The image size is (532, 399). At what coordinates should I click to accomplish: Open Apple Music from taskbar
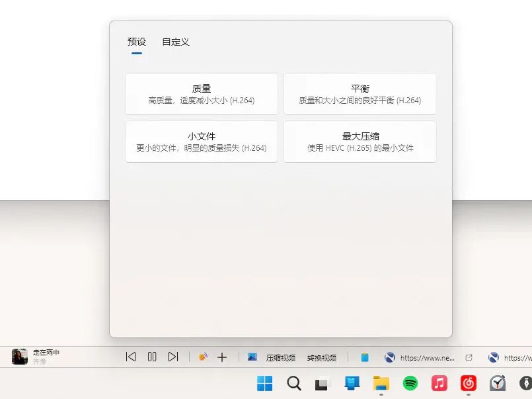(439, 383)
